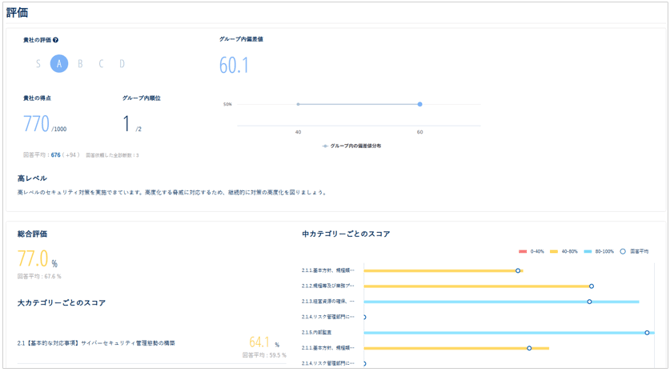Click the 評価 page title
Viewport: 670px width, 372px height.
[17, 12]
